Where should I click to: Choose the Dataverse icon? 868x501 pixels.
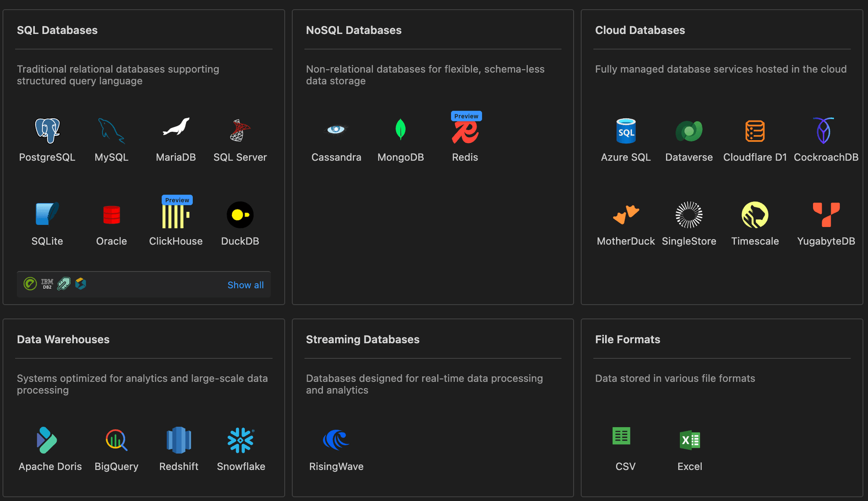(689, 131)
